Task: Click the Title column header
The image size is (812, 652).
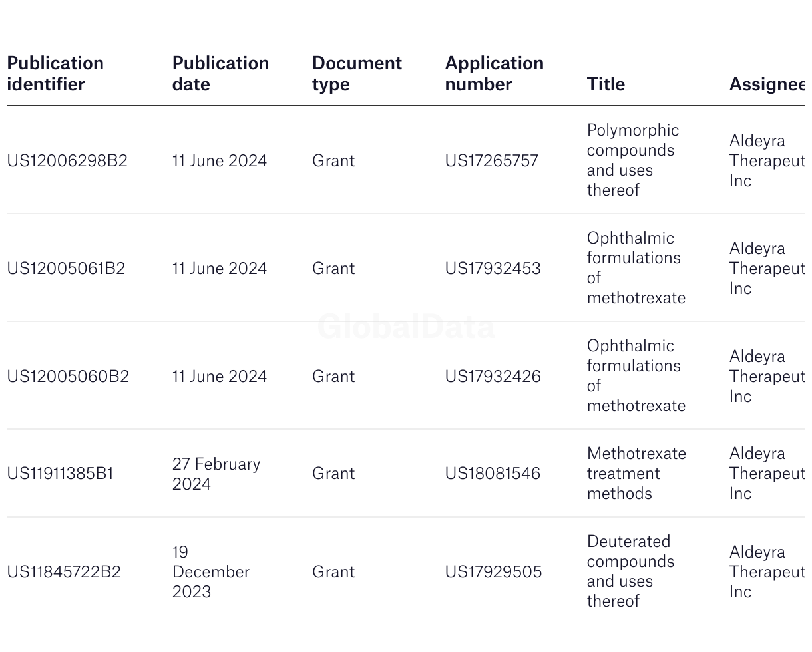Action: [x=606, y=84]
